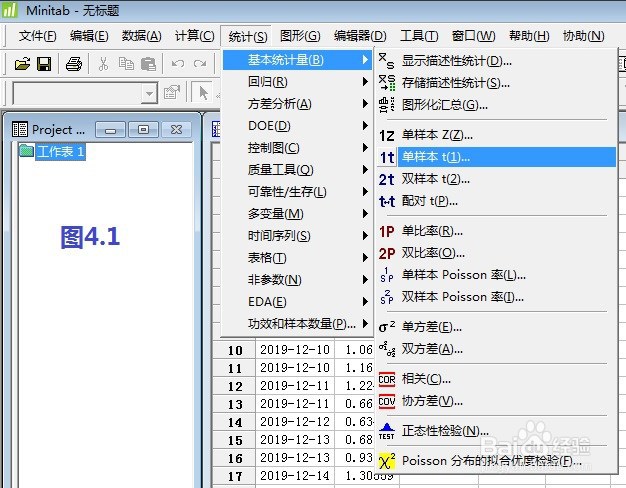Click the properties icon beside the combo box
Image resolution: width=626 pixels, height=488 pixels.
172,93
